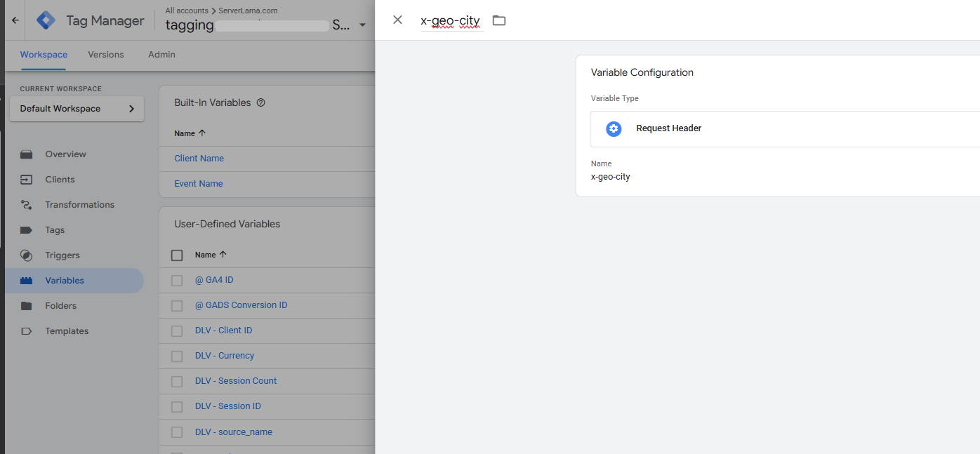
Task: Open the DLV - Session Count variable
Action: (x=236, y=381)
